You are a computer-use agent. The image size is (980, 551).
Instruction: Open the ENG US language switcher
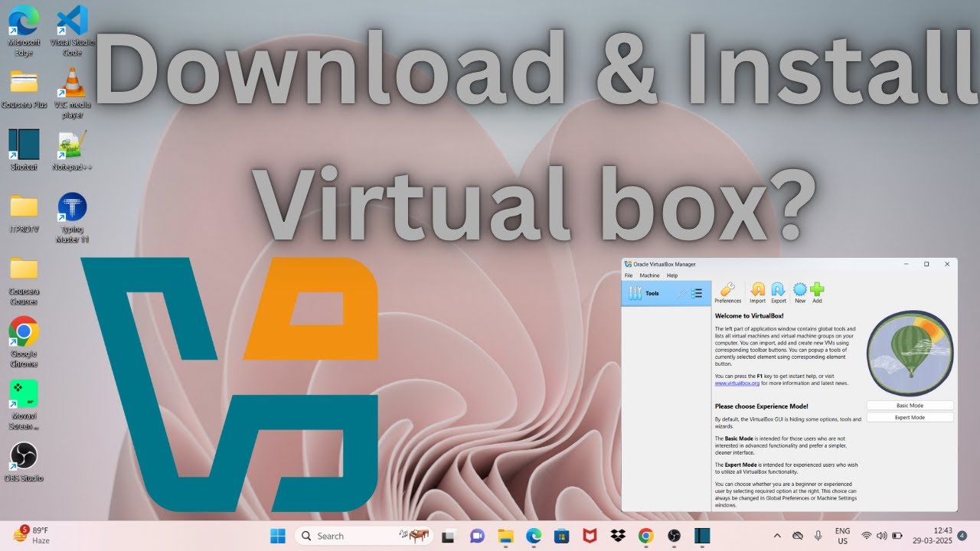(842, 536)
